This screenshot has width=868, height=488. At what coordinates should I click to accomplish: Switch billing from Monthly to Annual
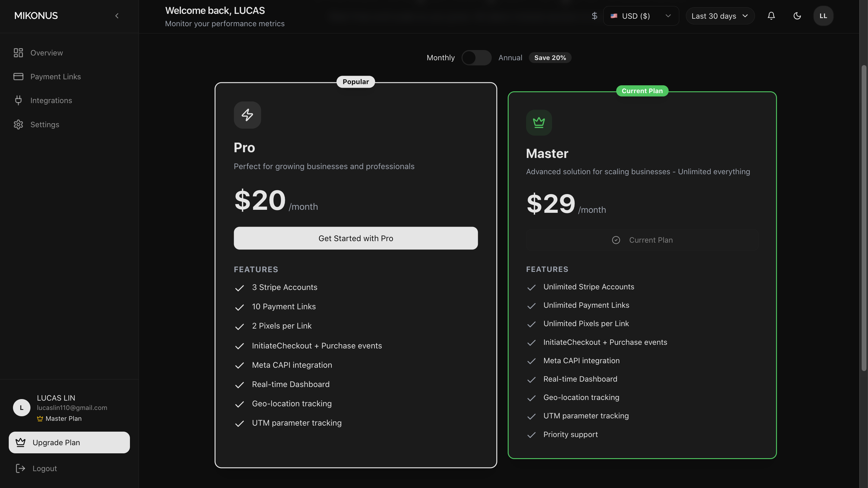pos(476,58)
